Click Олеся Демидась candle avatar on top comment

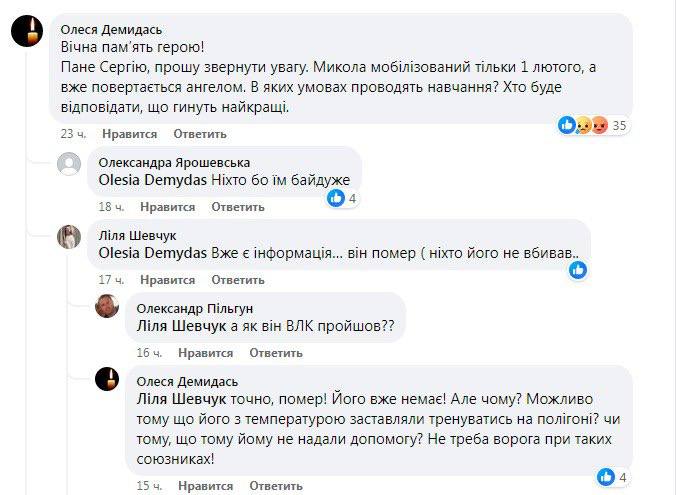coord(27,32)
